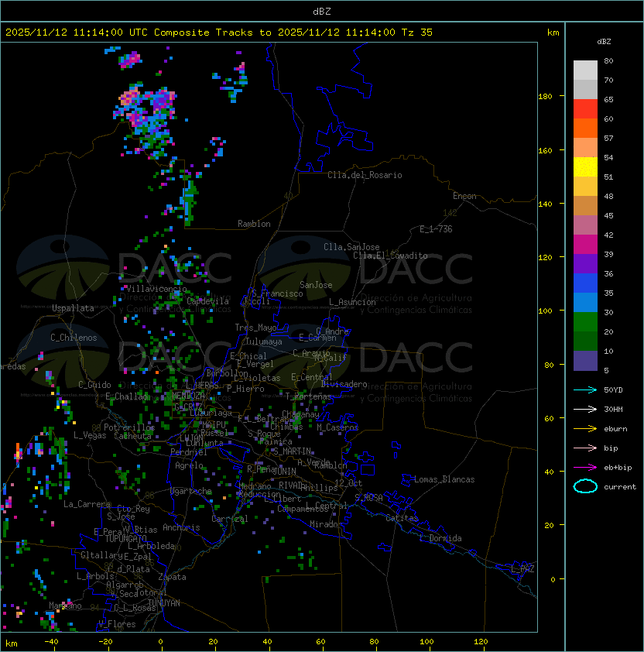Click the 'L_Asuncion' place label
The width and height of the screenshot is (644, 652).
click(x=352, y=302)
